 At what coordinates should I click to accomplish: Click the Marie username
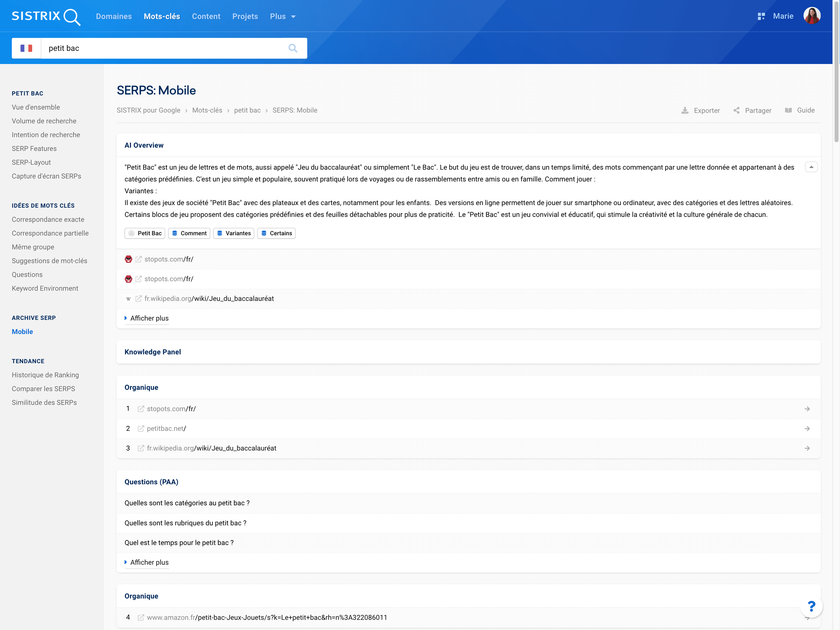coord(783,16)
